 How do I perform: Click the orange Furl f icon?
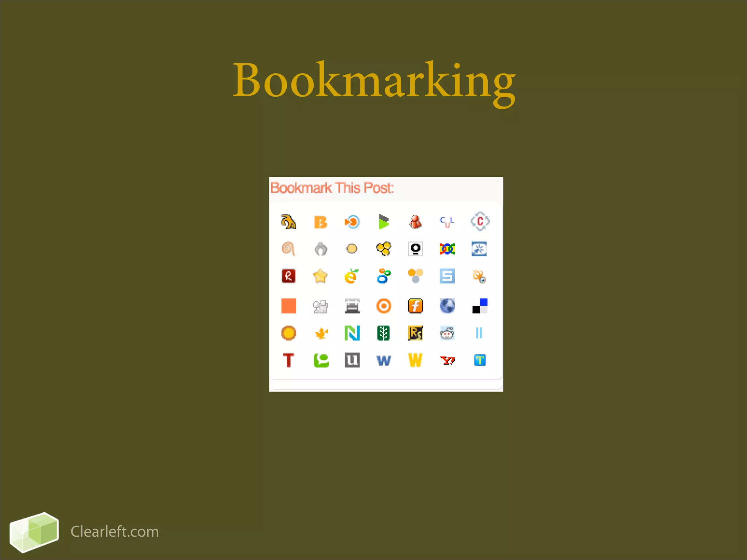pos(415,306)
